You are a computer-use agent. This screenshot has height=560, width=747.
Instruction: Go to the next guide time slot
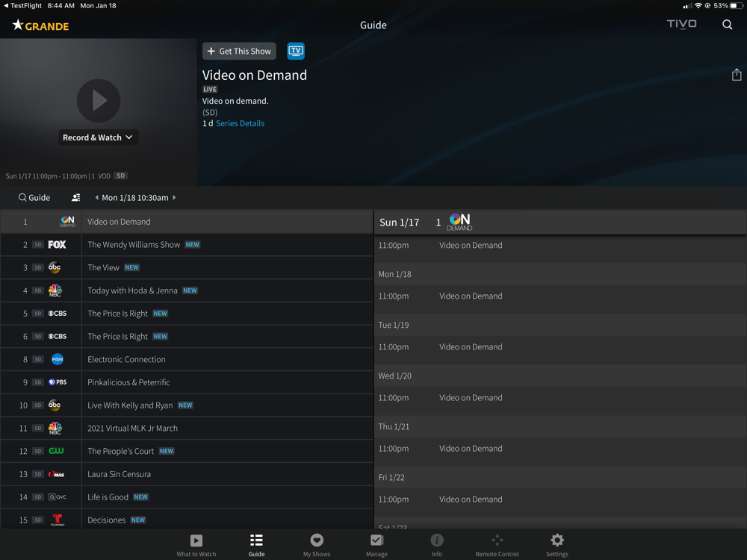click(174, 198)
